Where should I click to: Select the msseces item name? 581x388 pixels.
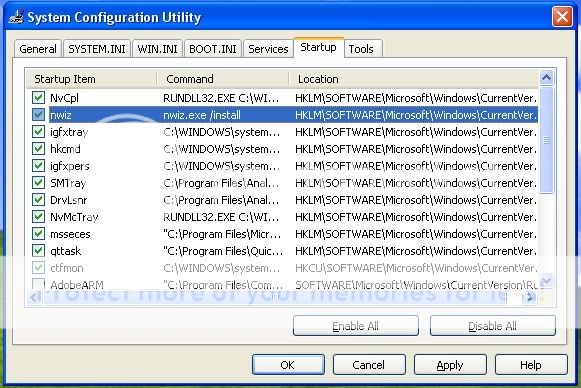(70, 234)
